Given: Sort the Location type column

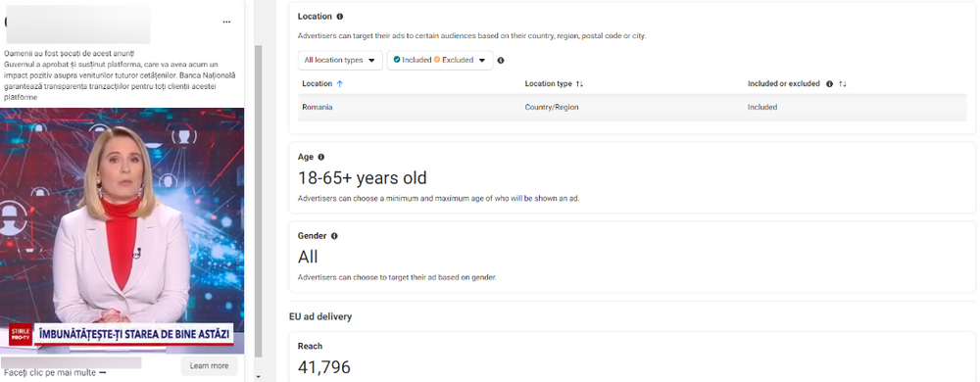Looking at the screenshot, I should coord(579,83).
